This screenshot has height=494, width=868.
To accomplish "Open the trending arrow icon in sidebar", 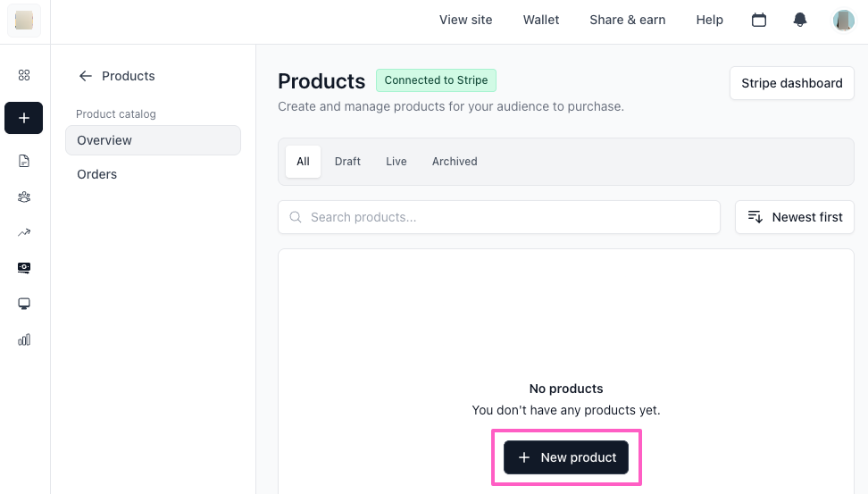I will [24, 232].
